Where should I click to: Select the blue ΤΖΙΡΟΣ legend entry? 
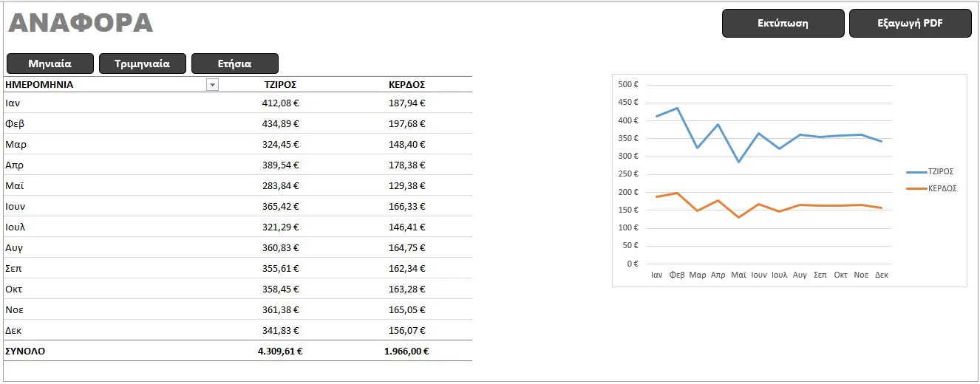pyautogui.click(x=930, y=171)
